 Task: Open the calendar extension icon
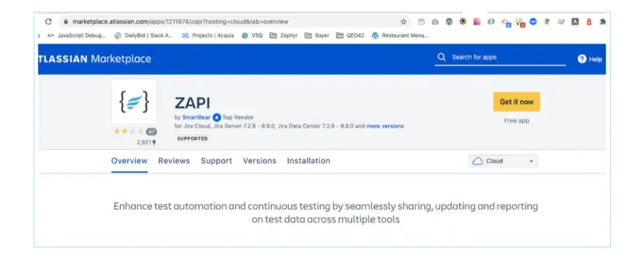click(421, 21)
